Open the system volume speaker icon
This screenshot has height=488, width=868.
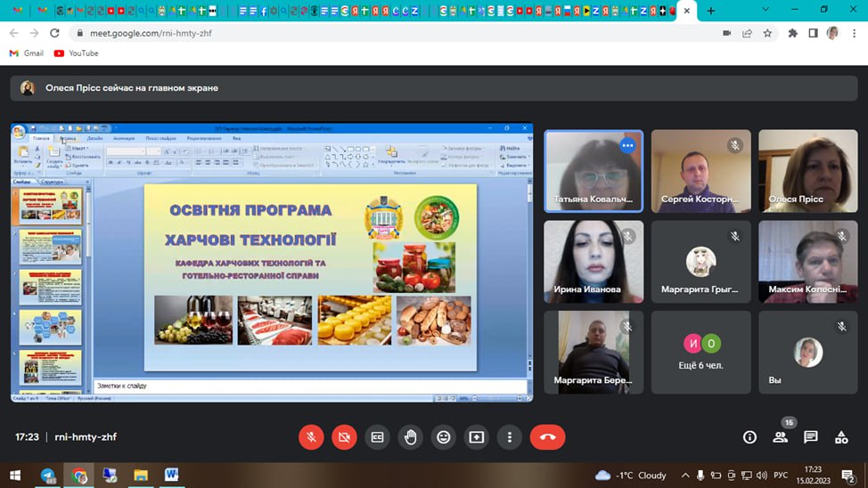(x=762, y=476)
